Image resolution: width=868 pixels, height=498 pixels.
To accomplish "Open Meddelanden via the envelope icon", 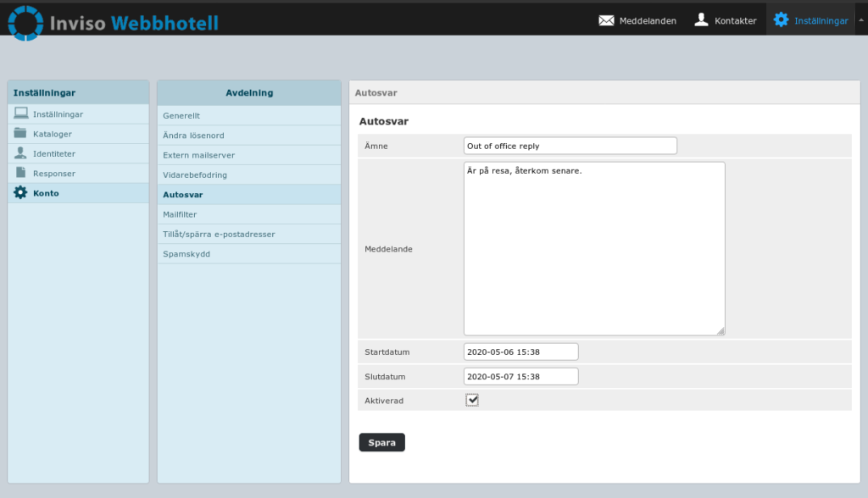I will tap(606, 20).
